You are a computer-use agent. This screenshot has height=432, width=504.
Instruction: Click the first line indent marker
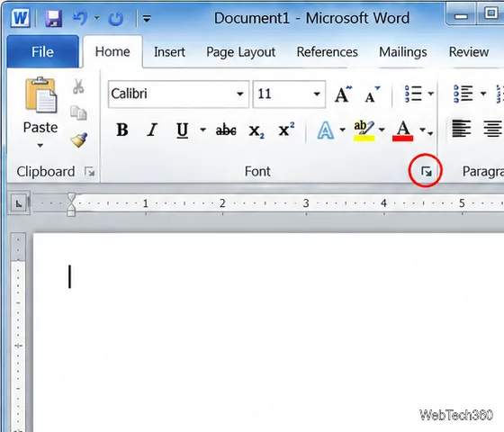(x=71, y=198)
